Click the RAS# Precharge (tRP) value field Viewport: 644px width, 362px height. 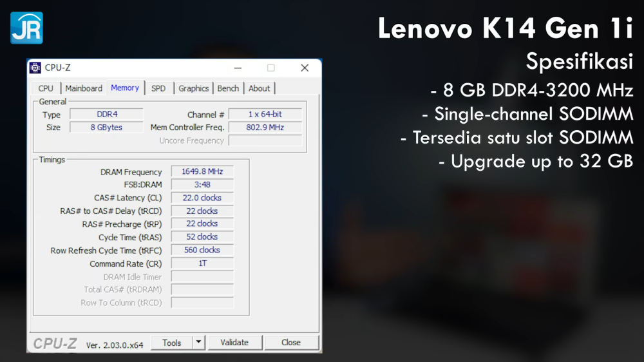[202, 224]
